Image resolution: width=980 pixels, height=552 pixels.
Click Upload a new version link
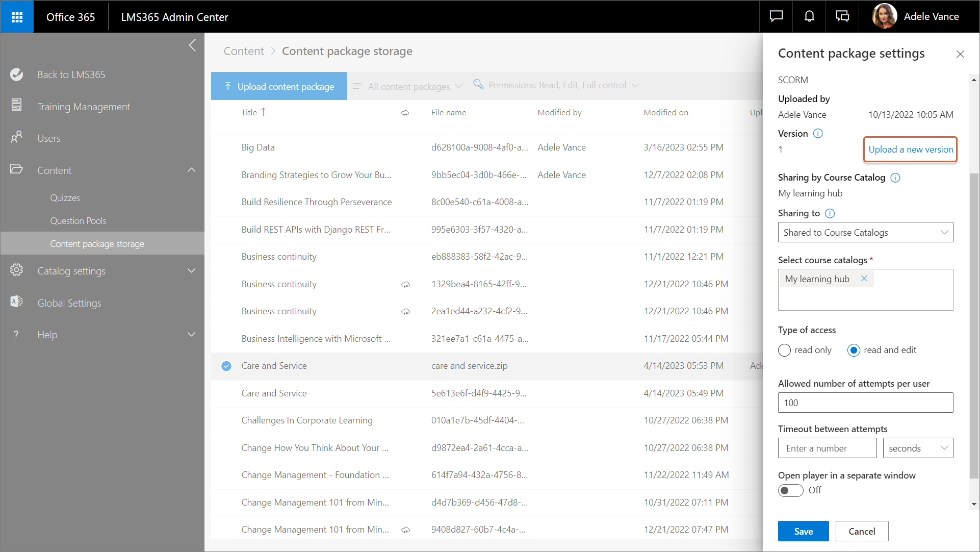pyautogui.click(x=911, y=149)
